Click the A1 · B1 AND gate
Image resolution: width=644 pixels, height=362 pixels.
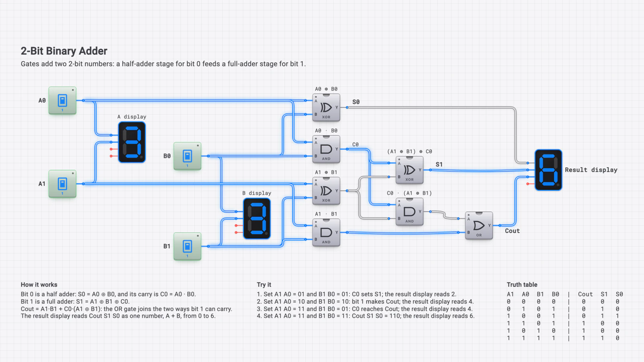[326, 232]
